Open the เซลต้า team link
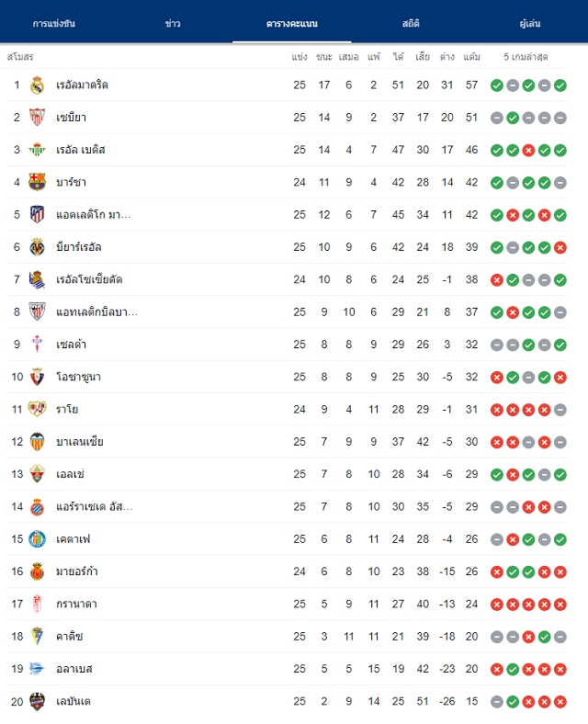 tap(71, 345)
